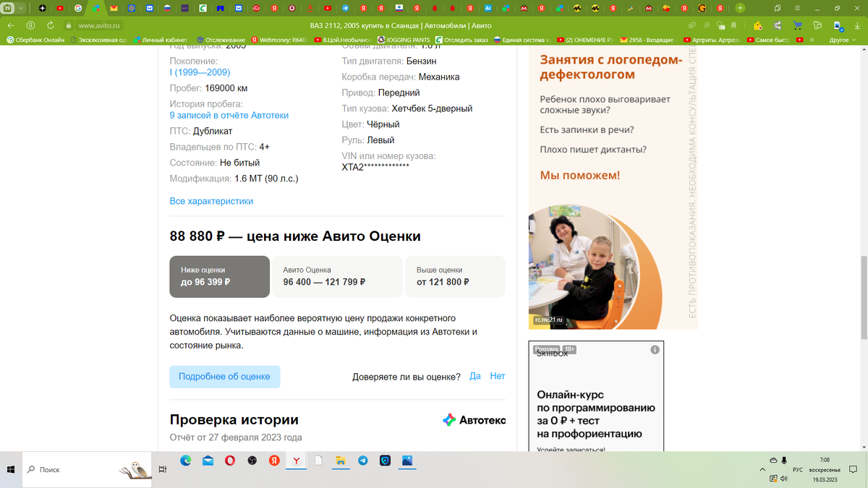Switch the РУС input language indicator
This screenshot has height=488, width=868.
pyautogui.click(x=798, y=469)
